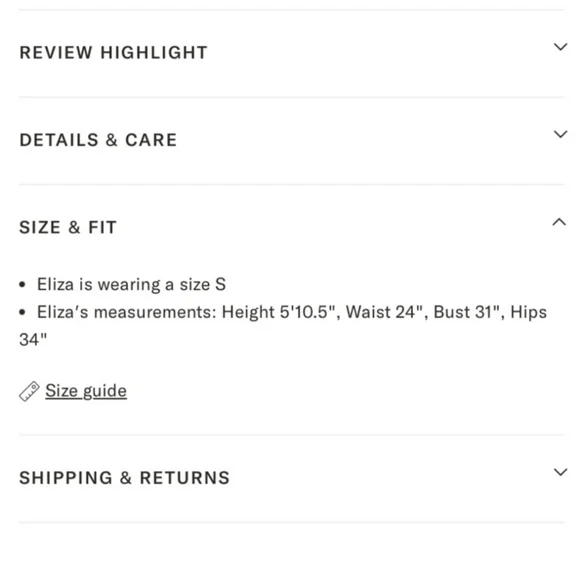
Task: Click the down chevron for Review Highlight
Action: [x=560, y=47]
